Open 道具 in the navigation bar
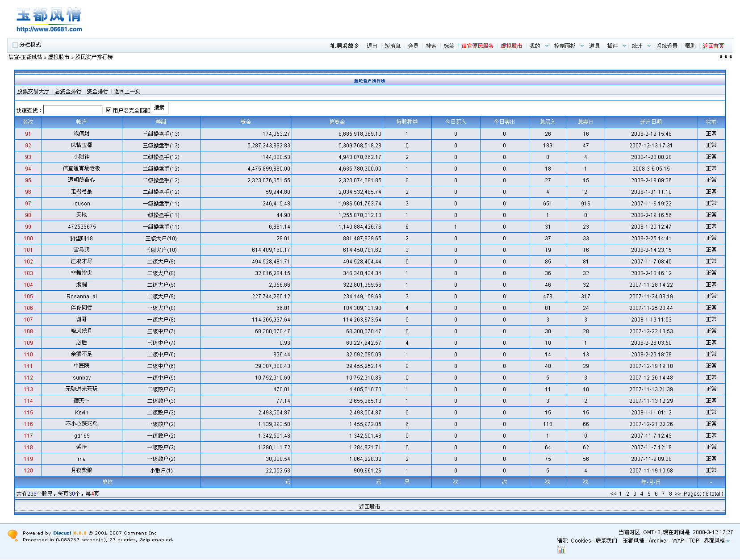 pos(594,46)
